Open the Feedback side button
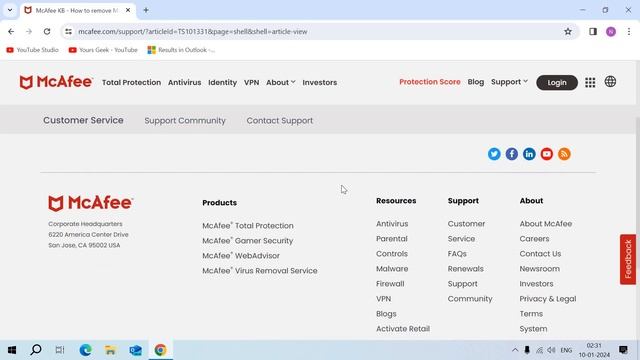The width and height of the screenshot is (640, 360). [628, 259]
